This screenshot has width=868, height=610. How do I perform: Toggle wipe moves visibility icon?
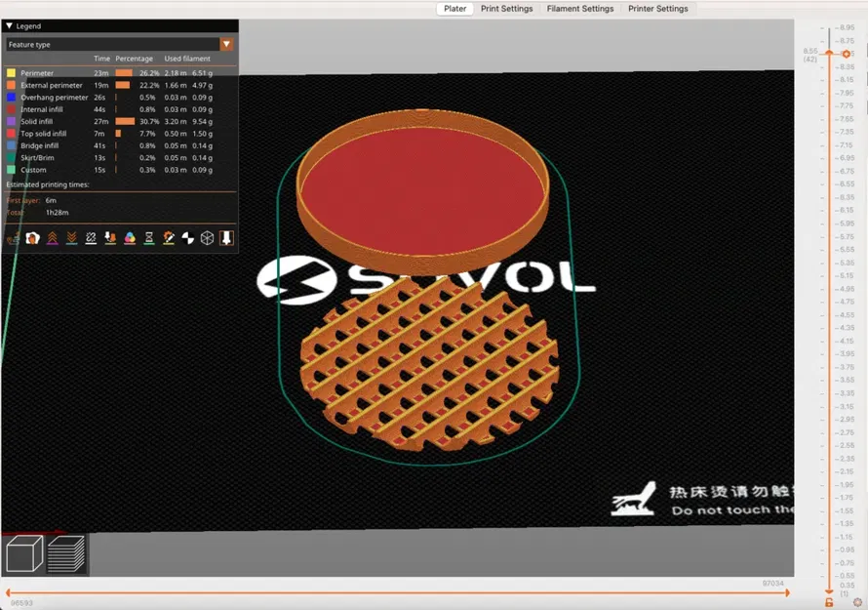pos(32,238)
